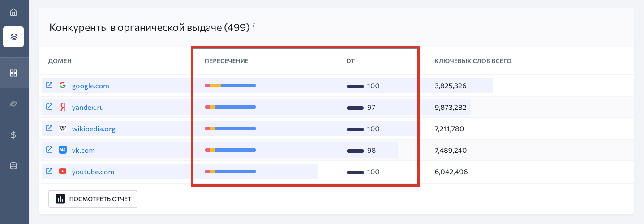Click the intersection bar for google.com

tap(230, 86)
